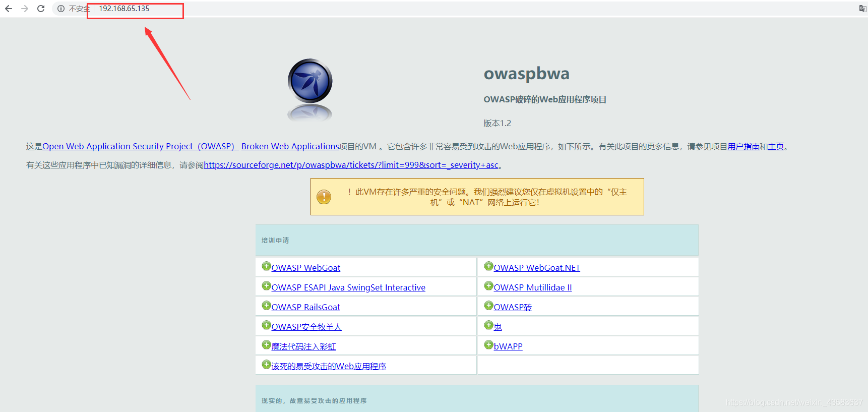Open the sourceforge.net owaspbwa tickets link

pyautogui.click(x=351, y=165)
